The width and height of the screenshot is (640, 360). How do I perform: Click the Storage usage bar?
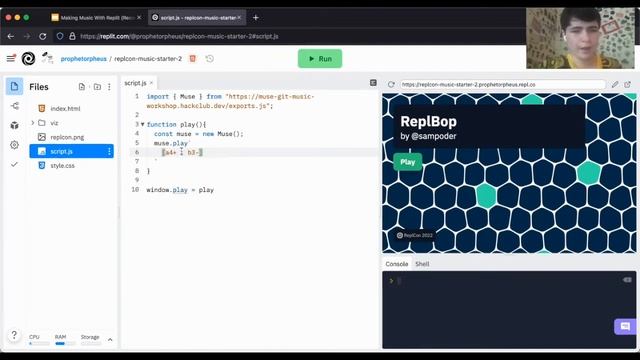[91, 344]
